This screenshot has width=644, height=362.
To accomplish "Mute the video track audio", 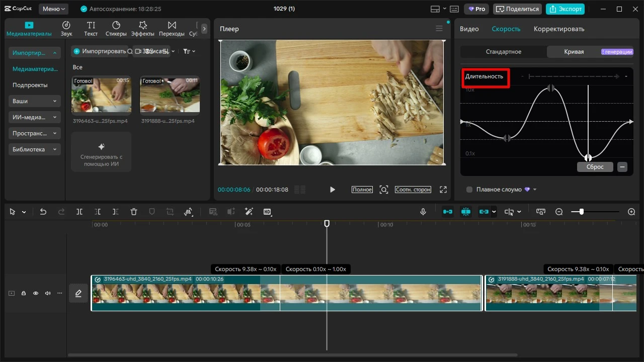I will (48, 293).
